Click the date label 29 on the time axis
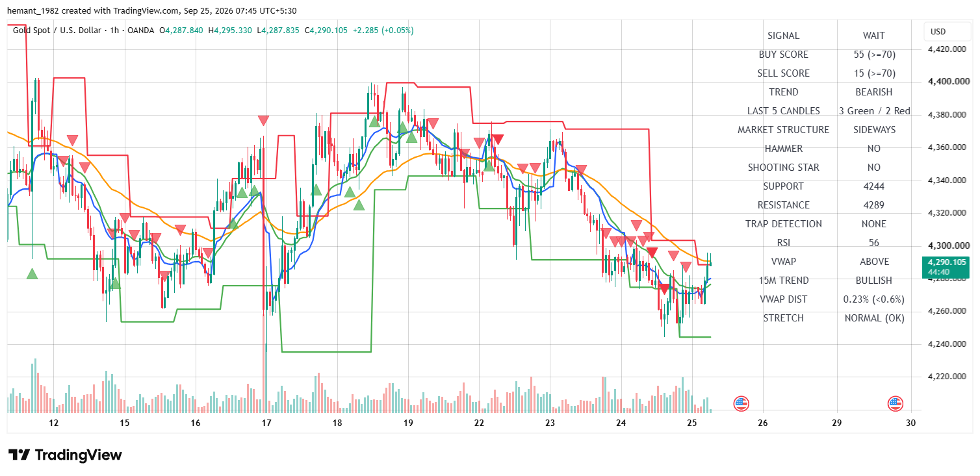The width and height of the screenshot is (980, 476). point(836,423)
